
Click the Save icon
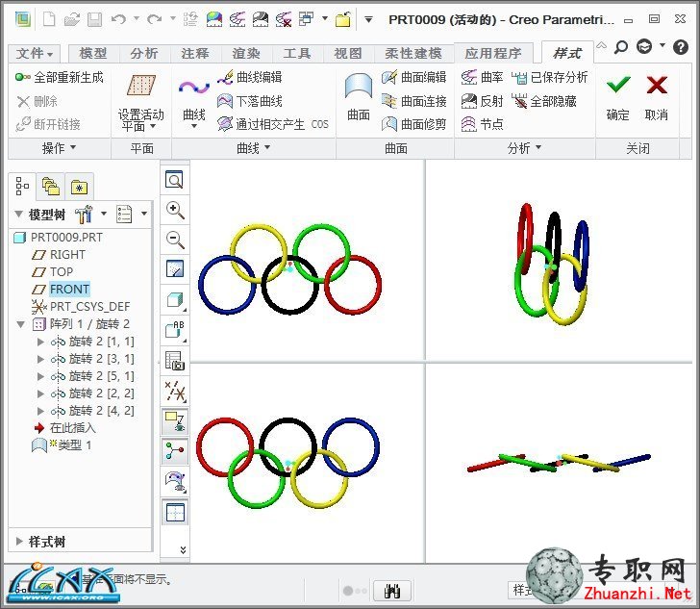coord(94,19)
